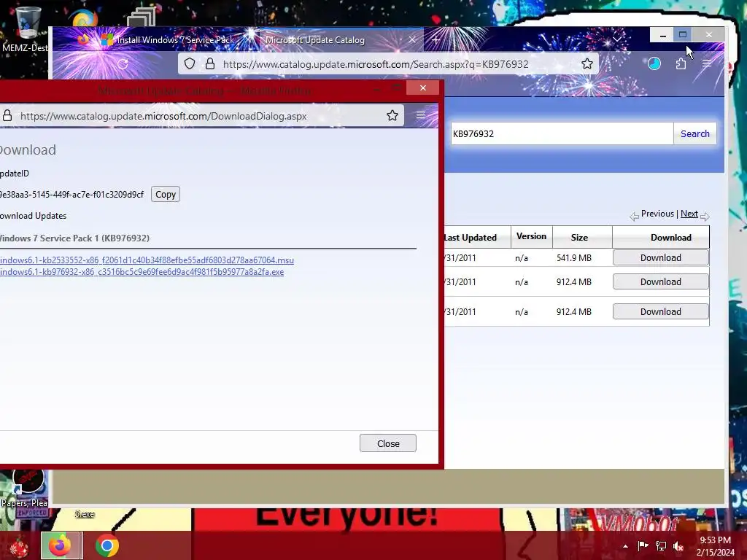Screen dimensions: 747x560
Task: Open network tray icon
Action: pyautogui.click(x=661, y=545)
